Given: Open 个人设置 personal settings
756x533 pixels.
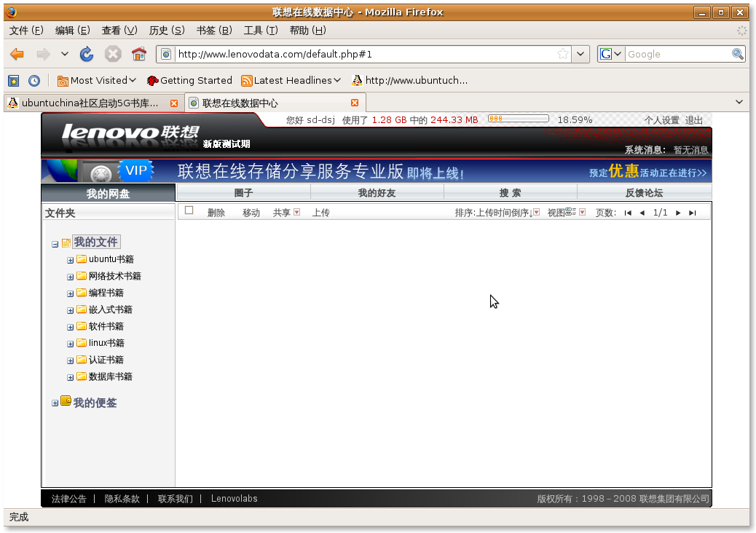Looking at the screenshot, I should point(661,120).
